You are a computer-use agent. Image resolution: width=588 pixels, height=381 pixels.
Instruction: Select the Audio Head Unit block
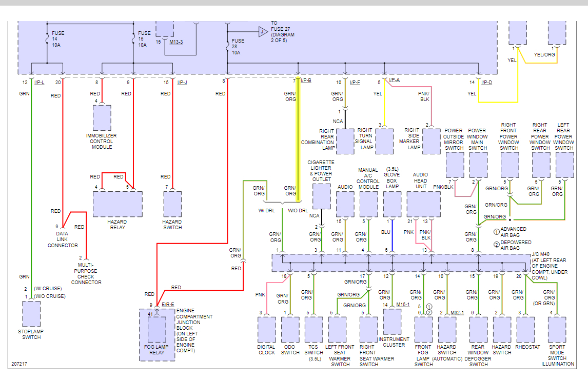424,204
